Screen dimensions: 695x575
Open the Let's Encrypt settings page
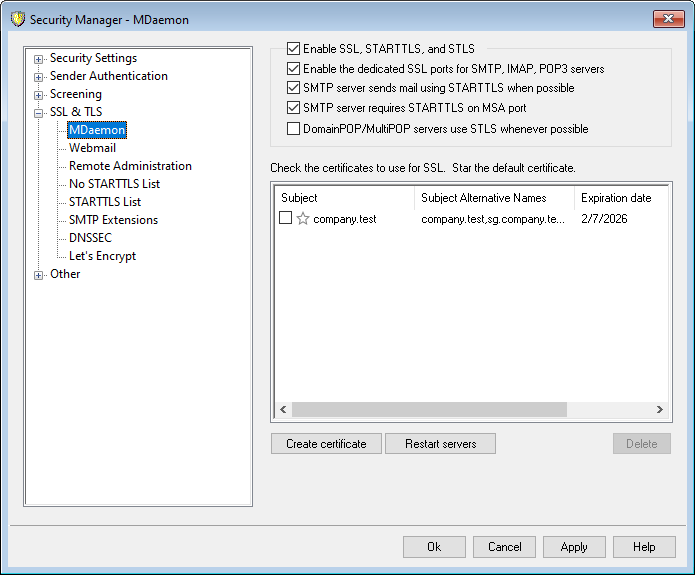(102, 256)
